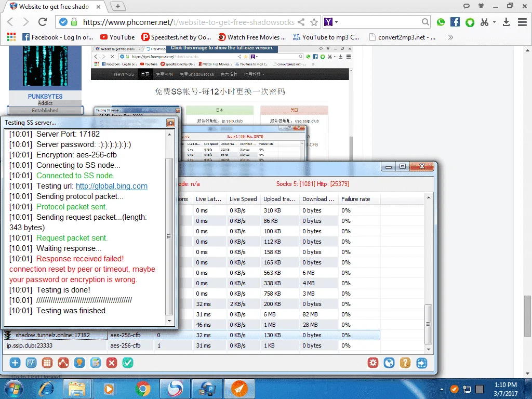Sort by Live Lat... column header
The image size is (532, 399).
pyautogui.click(x=209, y=199)
